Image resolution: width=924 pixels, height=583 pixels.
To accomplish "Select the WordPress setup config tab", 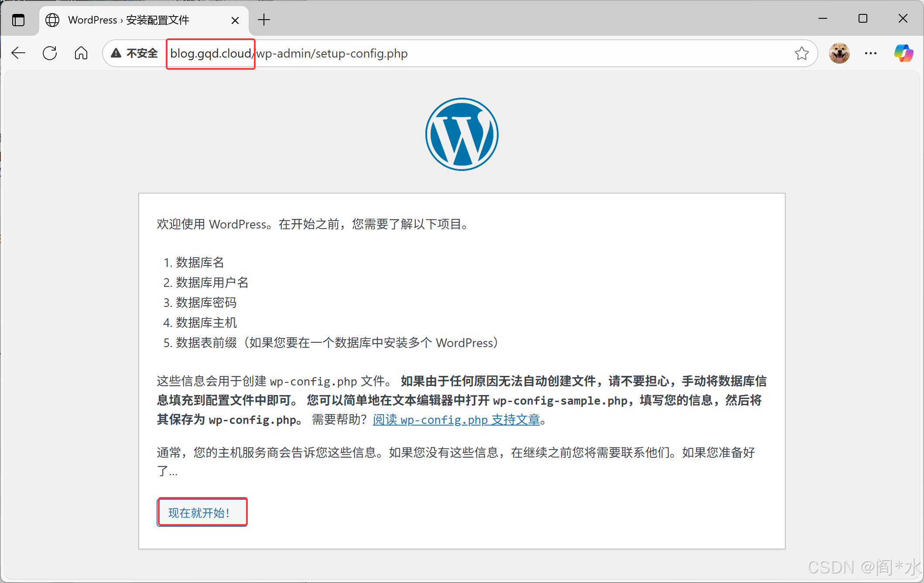I will click(129, 20).
